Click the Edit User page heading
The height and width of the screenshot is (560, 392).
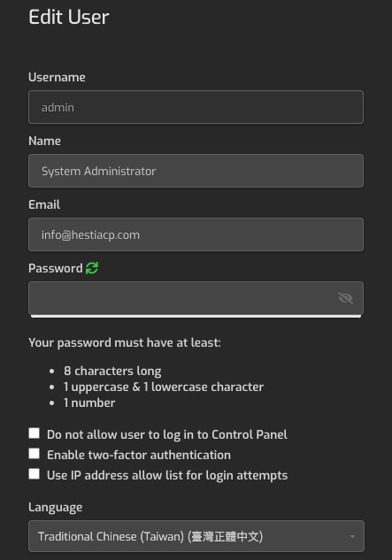pyautogui.click(x=69, y=17)
